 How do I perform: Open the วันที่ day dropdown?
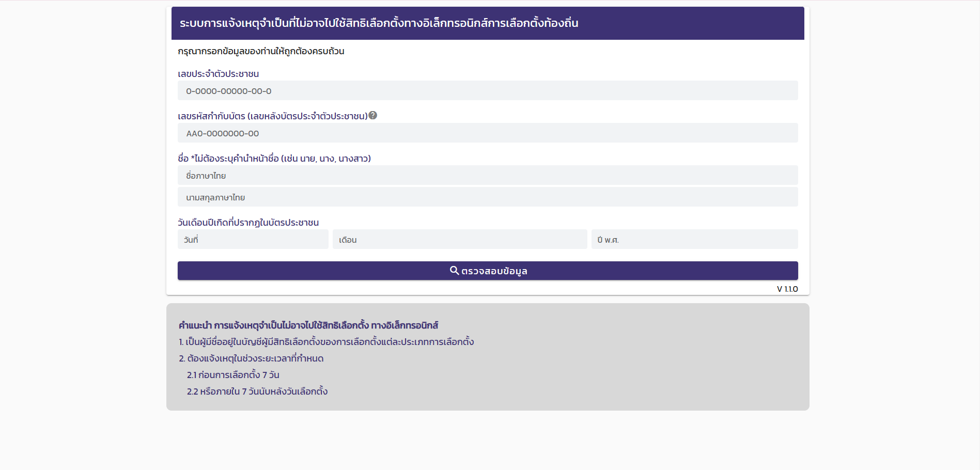click(253, 239)
